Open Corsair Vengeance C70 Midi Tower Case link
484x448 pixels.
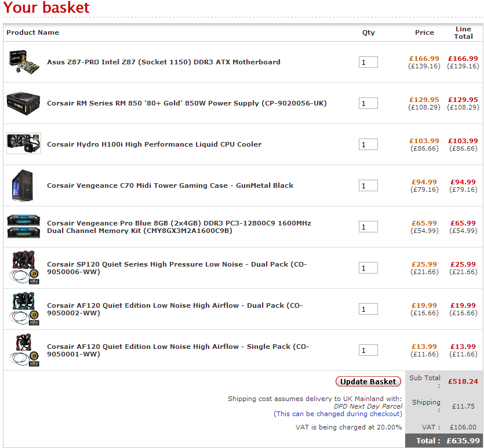coord(170,185)
